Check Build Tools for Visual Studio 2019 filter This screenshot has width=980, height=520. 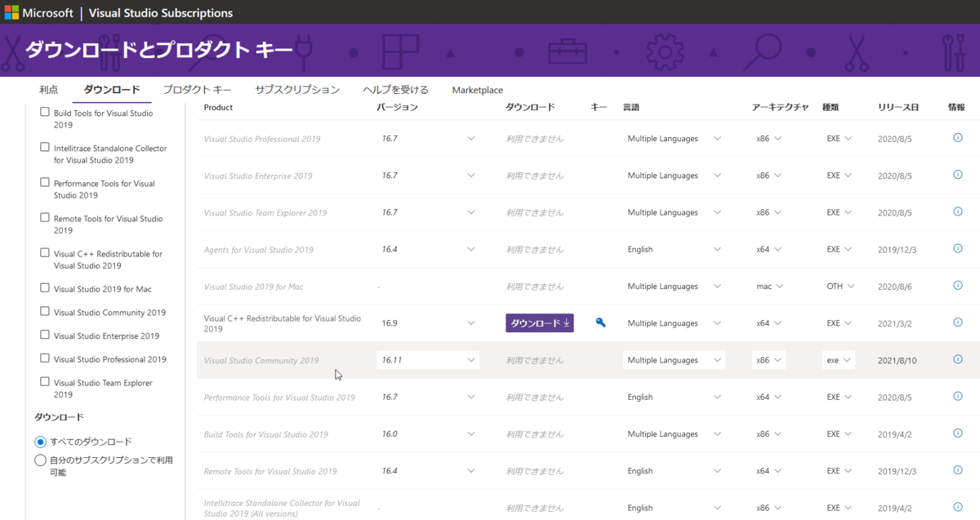pyautogui.click(x=45, y=113)
